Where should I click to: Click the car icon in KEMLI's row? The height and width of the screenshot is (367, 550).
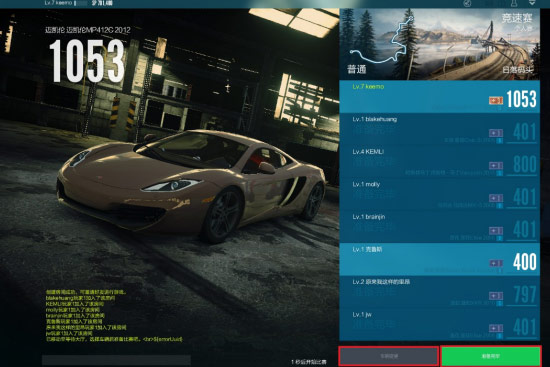pos(496,166)
